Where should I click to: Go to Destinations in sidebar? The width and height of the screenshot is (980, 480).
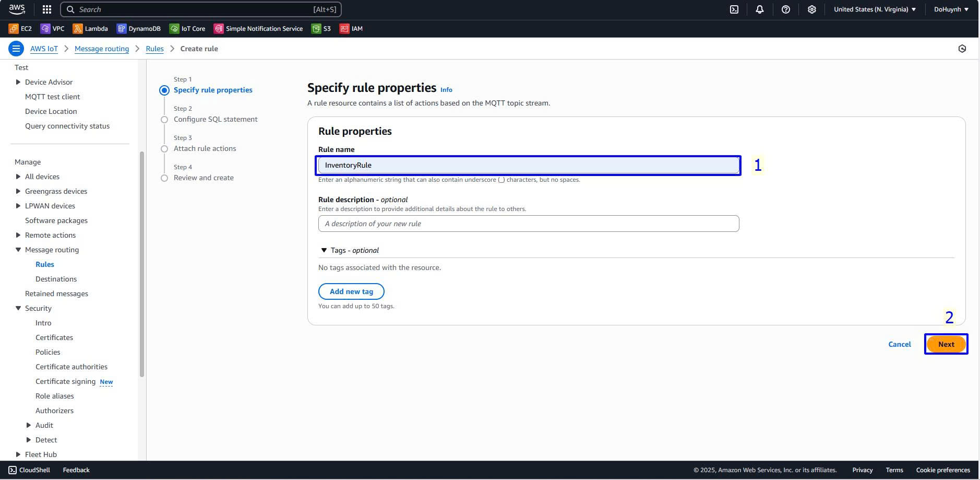coord(56,279)
